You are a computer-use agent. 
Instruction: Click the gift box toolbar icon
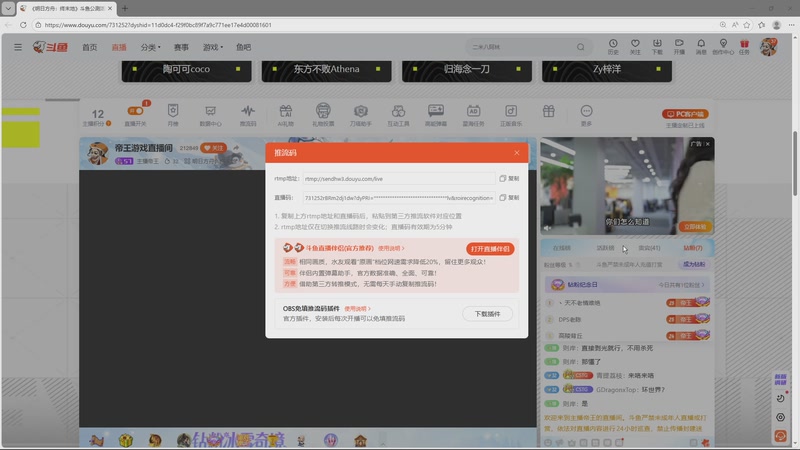click(x=548, y=111)
